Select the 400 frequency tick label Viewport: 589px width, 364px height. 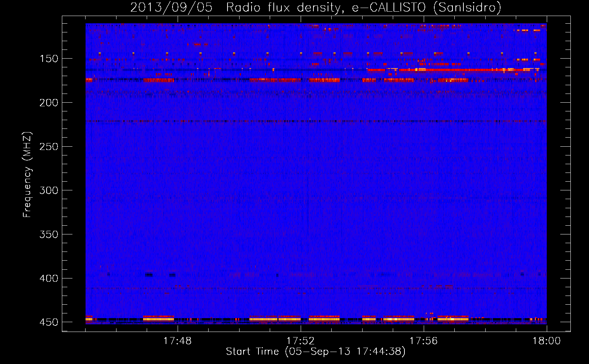pos(49,278)
